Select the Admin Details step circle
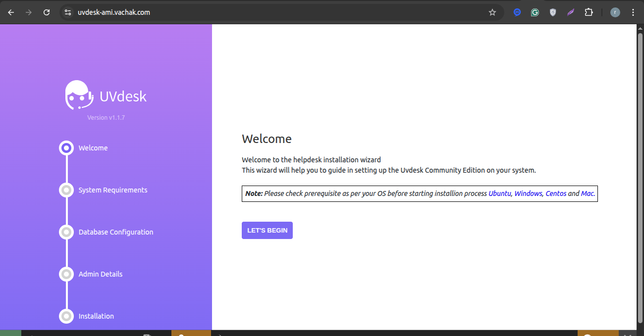 pos(66,274)
